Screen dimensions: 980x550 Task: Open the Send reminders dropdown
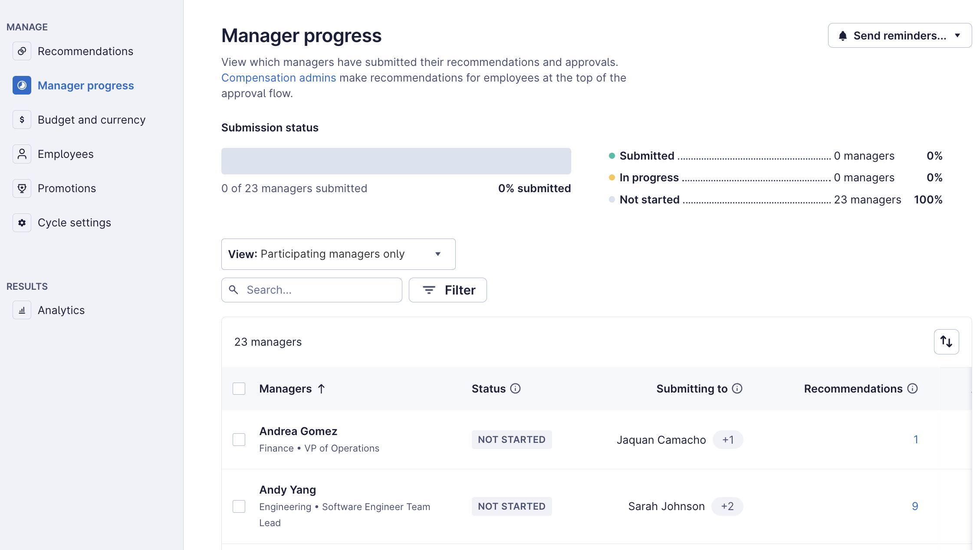coord(899,36)
